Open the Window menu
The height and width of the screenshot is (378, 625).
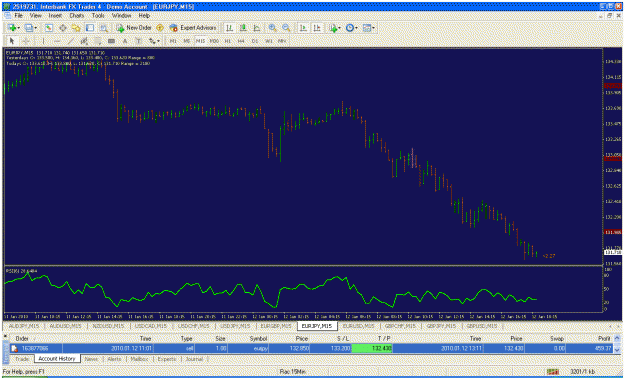(121, 16)
